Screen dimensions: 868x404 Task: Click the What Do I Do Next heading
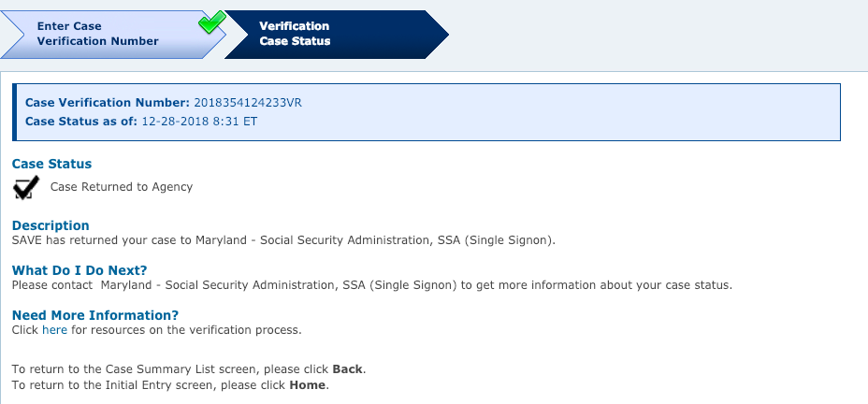point(80,270)
